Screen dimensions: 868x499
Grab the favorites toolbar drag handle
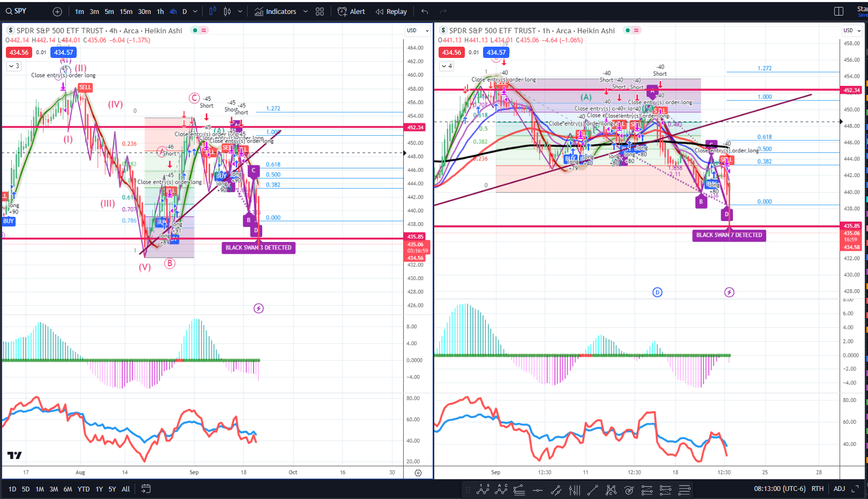(x=468, y=489)
